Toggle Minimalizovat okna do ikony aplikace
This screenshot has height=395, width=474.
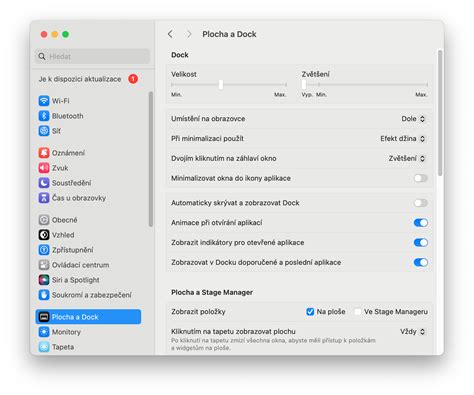click(x=420, y=178)
